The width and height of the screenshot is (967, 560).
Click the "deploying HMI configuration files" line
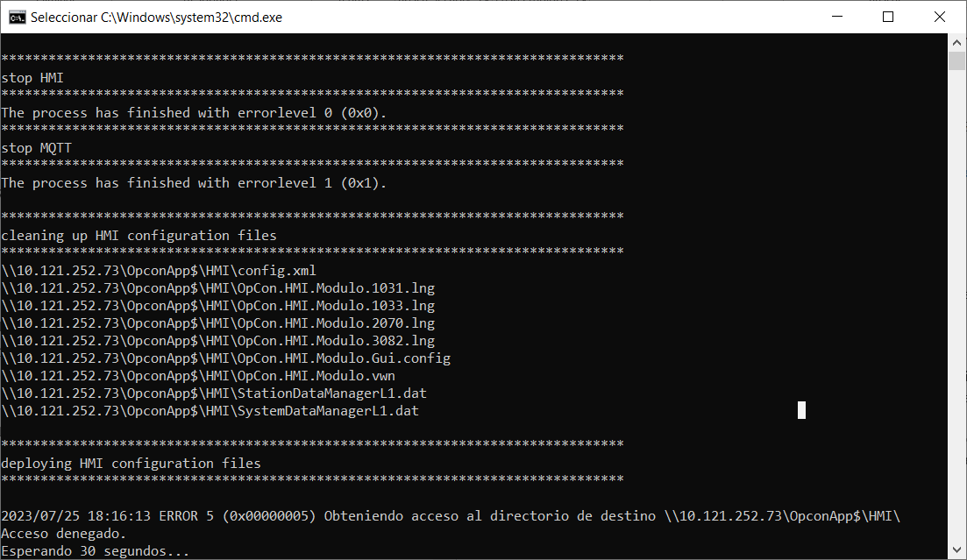[131, 463]
